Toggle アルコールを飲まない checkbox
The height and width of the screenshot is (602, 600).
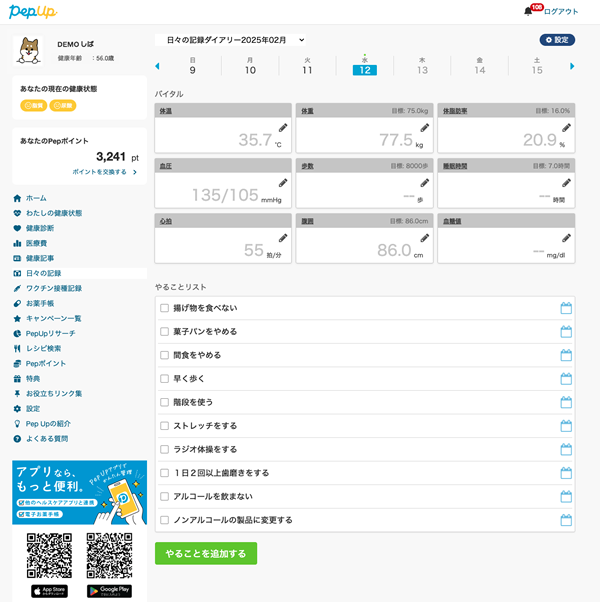(x=165, y=497)
